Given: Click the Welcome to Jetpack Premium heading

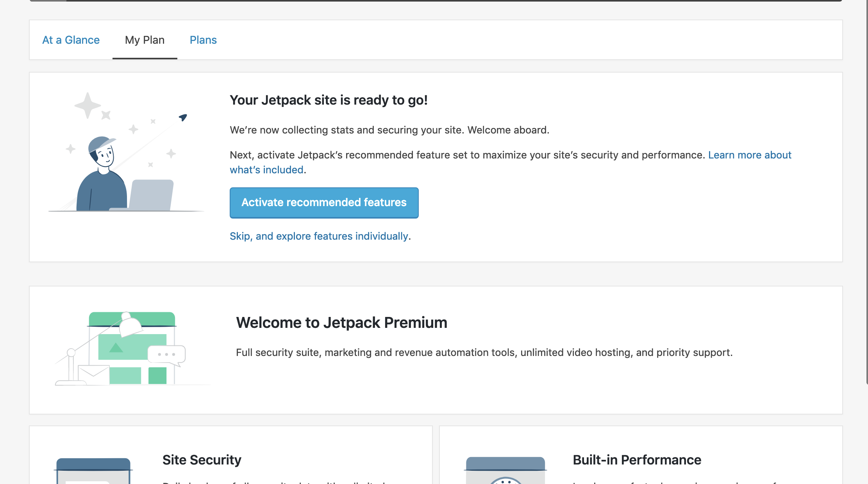Looking at the screenshot, I should coord(341,323).
